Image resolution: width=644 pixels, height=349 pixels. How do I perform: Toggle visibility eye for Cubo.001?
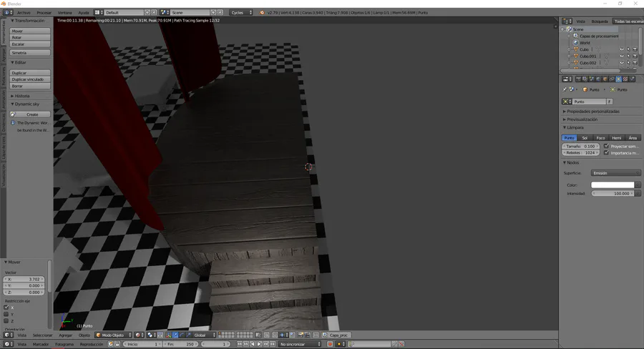[621, 56]
